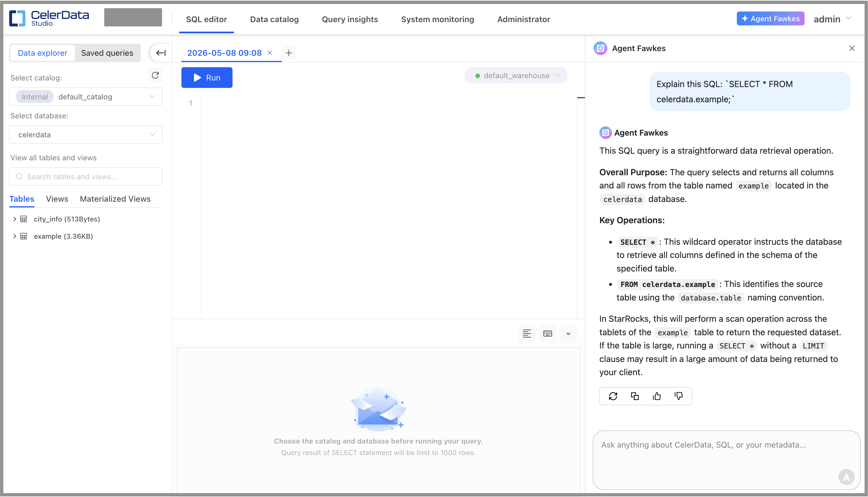Open the database dropdown celerdata
The height and width of the screenshot is (497, 868).
pos(86,134)
